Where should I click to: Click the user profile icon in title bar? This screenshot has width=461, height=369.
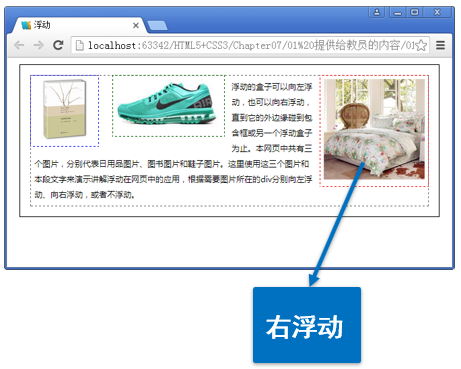click(377, 12)
